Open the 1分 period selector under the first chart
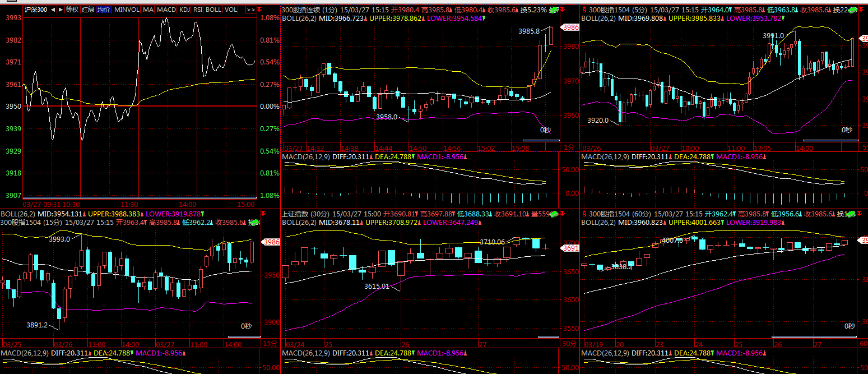868x374 pixels. pyautogui.click(x=569, y=147)
